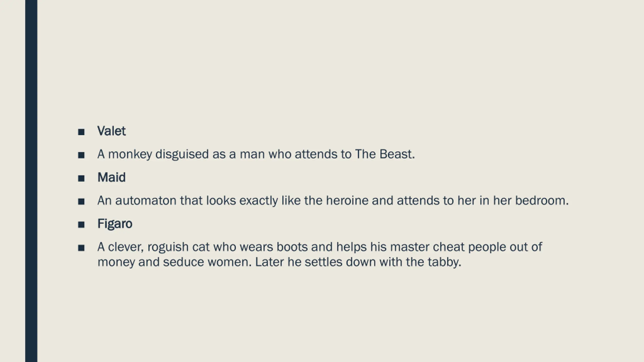The image size is (644, 362).
Task: Click the word "disguised" in the Valet line
Action: [x=182, y=155]
